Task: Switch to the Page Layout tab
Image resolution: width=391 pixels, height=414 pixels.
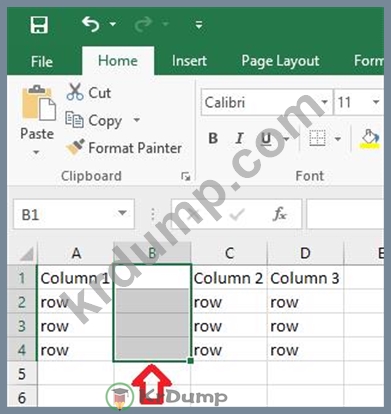Action: coord(280,61)
